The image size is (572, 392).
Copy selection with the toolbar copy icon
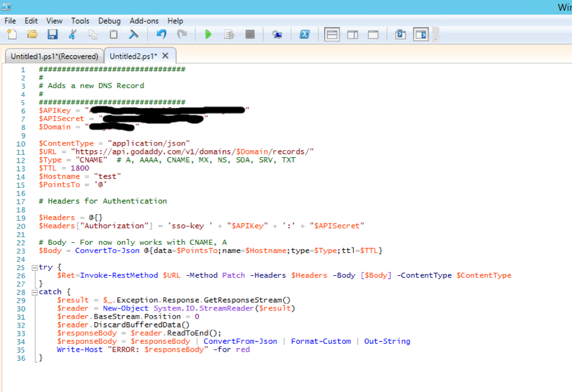point(93,35)
